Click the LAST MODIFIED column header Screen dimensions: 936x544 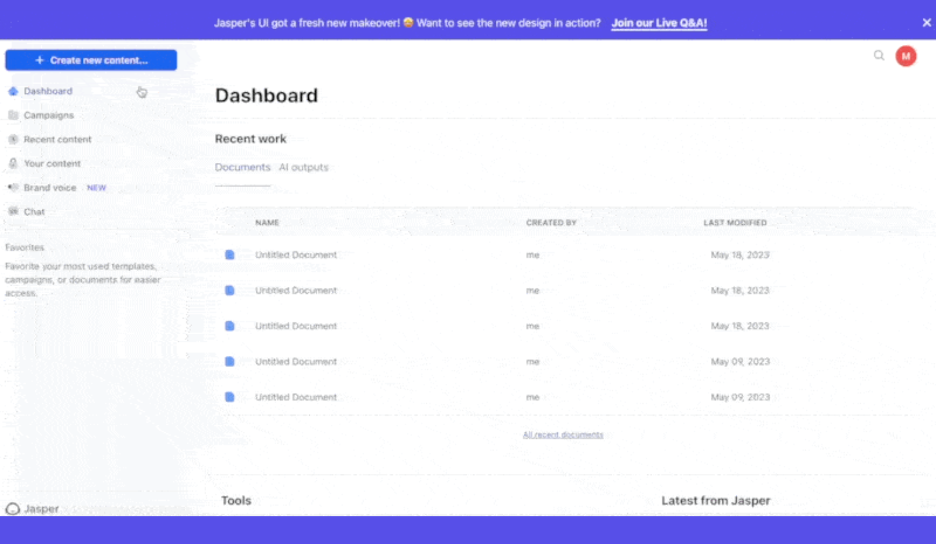pos(735,223)
